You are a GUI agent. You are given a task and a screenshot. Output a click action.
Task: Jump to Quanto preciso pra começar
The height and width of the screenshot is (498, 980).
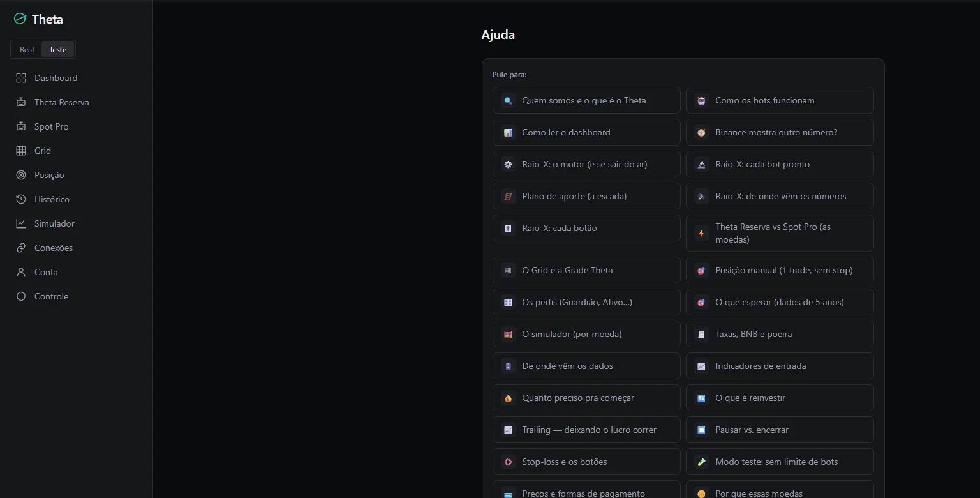[x=586, y=398]
